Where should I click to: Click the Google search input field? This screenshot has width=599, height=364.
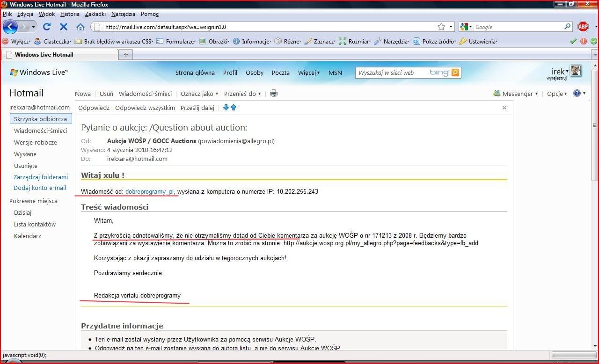coord(518,27)
